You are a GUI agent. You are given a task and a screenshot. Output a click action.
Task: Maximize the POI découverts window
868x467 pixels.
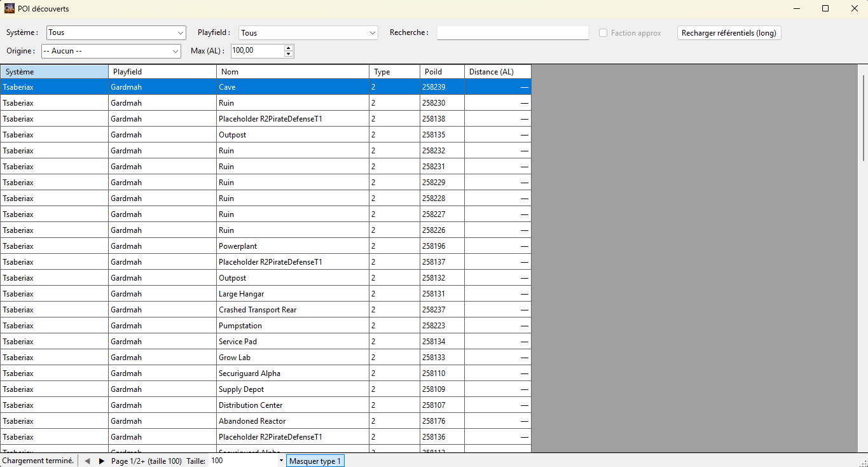pyautogui.click(x=825, y=9)
